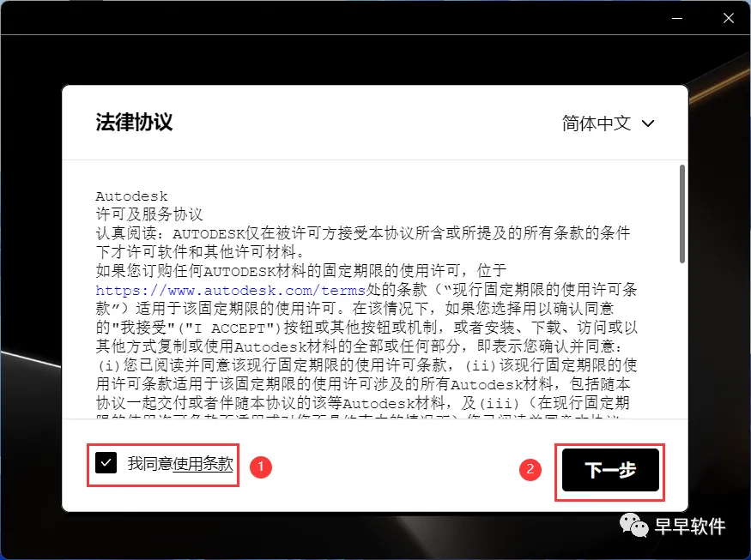Viewport: 751px width, 560px height.
Task: Open the 简体中文 language dropdown
Action: click(x=608, y=123)
